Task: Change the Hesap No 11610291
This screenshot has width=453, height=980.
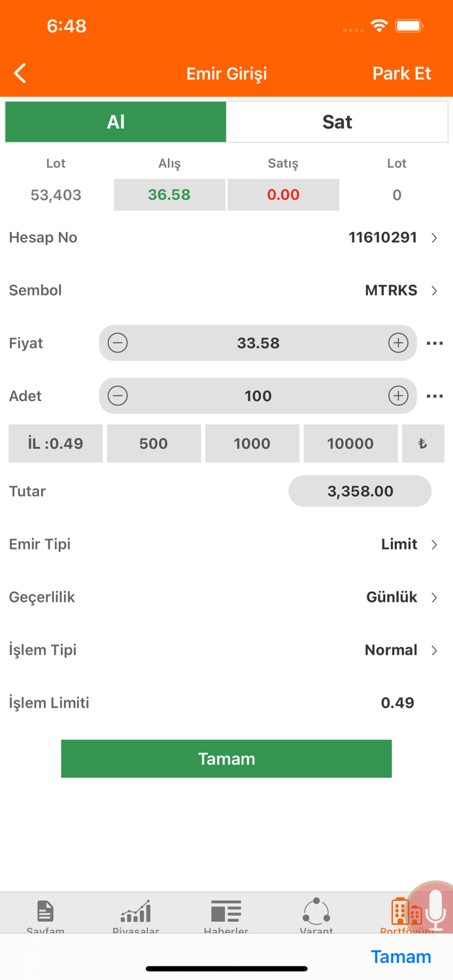Action: [x=383, y=238]
